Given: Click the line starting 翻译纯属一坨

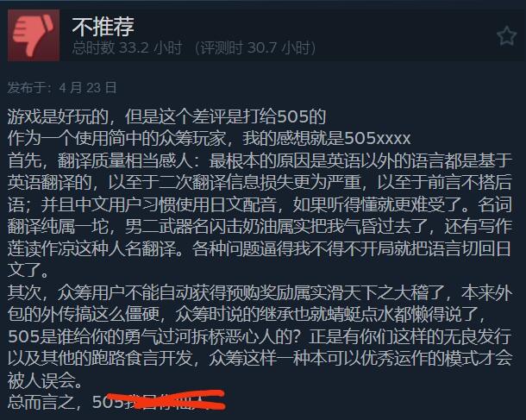Looking at the screenshot, I should pyautogui.click(x=260, y=227).
